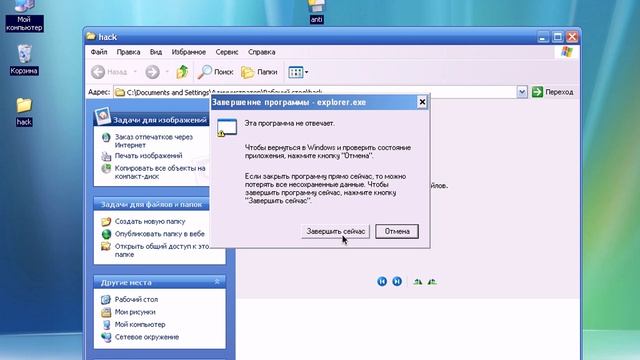This screenshot has height=360, width=640.
Task: Click the Переход go button
Action: pyautogui.click(x=553, y=92)
